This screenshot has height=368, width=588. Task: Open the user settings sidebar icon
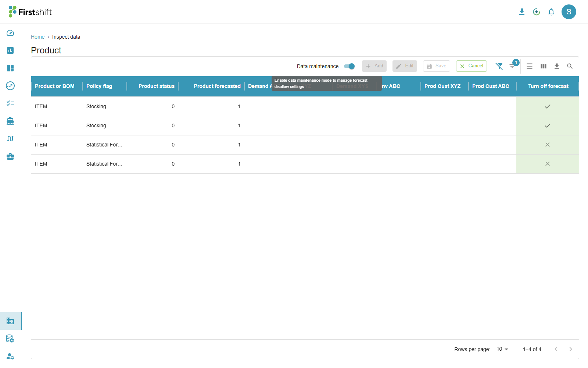tap(10, 356)
